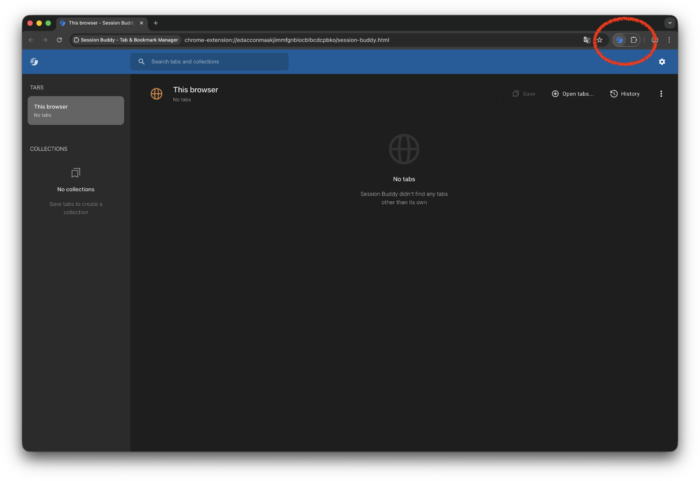
Task: Focus the Search tabs and collections field
Action: coord(215,62)
